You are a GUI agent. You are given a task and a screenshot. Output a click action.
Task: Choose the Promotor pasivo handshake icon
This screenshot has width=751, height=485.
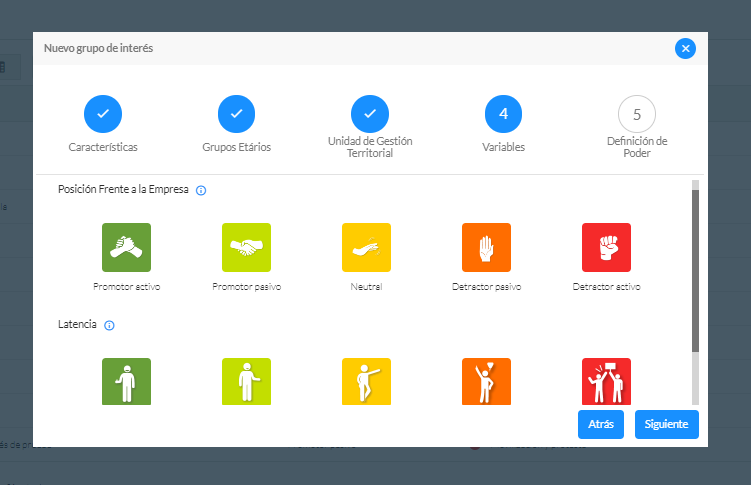pos(246,248)
